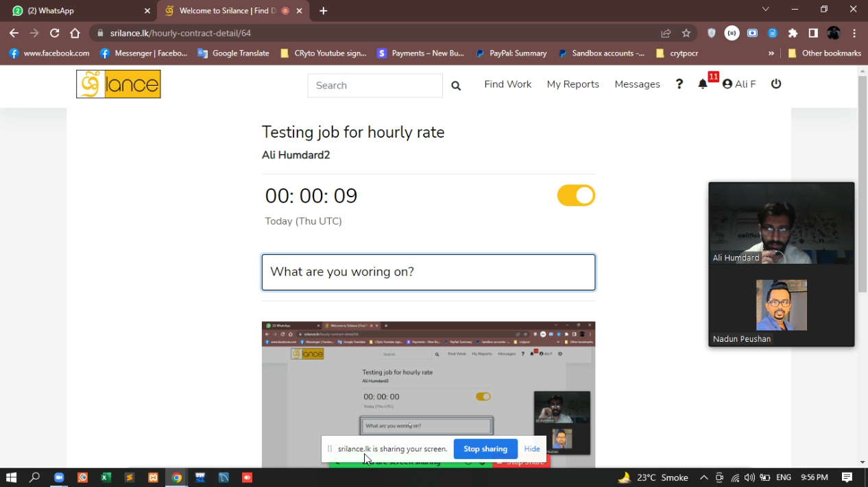
Task: Toggle the time tracker switch off
Action: pyautogui.click(x=576, y=196)
